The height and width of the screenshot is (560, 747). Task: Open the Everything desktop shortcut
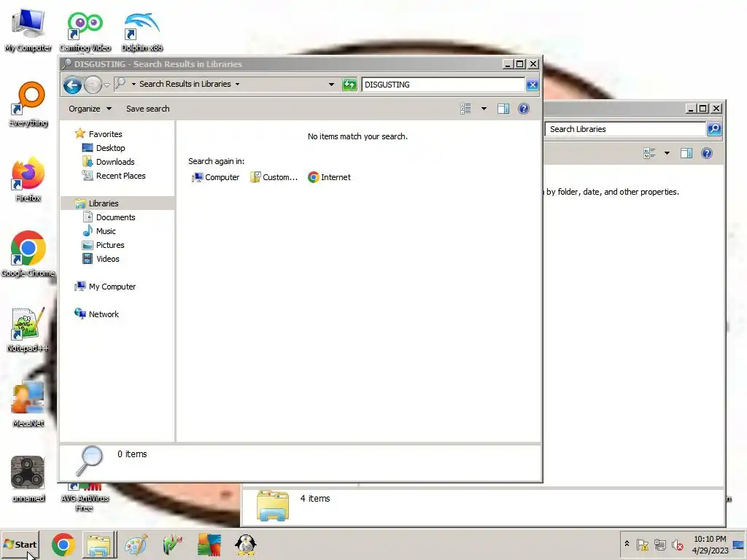(28, 104)
